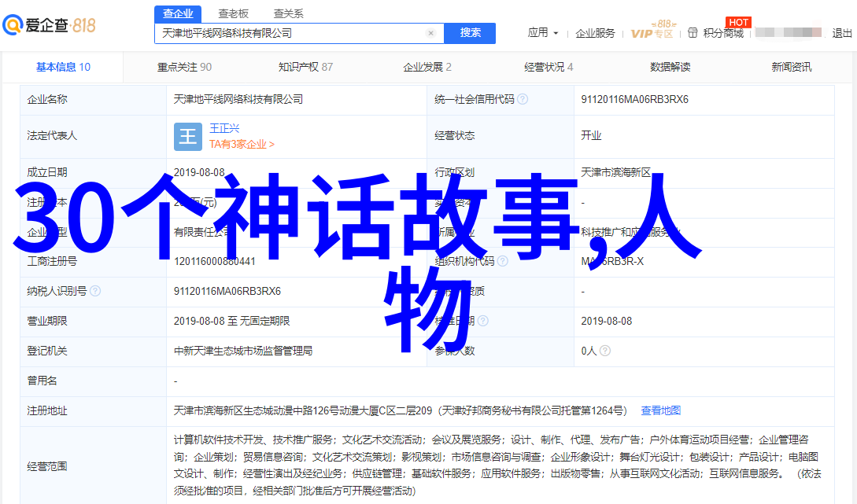Go to the 企业发展 tab

click(427, 67)
